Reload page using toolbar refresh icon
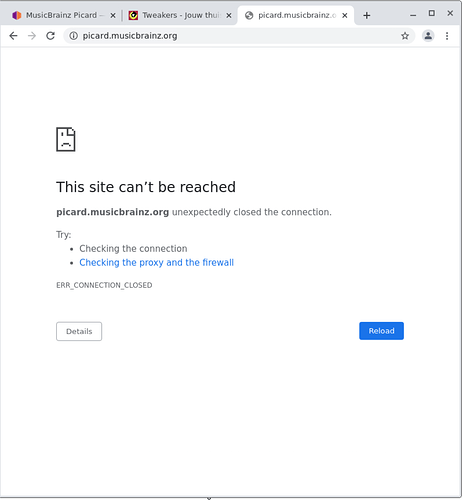The height and width of the screenshot is (500, 463). (50, 36)
